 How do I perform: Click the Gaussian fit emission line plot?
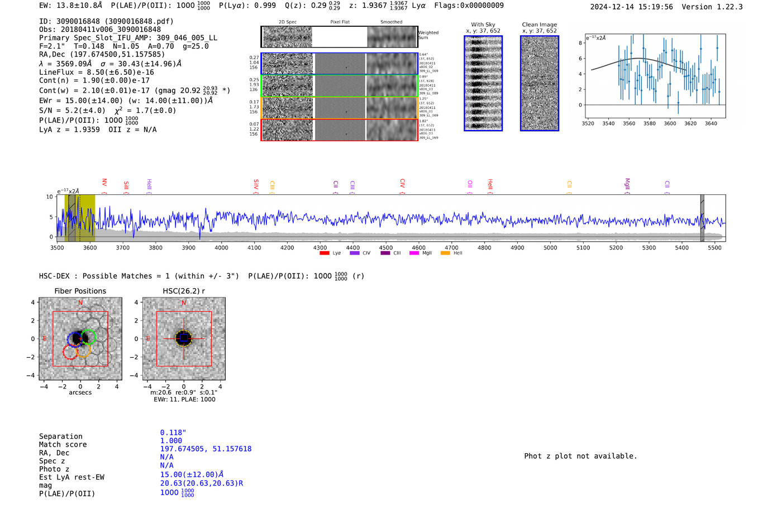(x=655, y=75)
